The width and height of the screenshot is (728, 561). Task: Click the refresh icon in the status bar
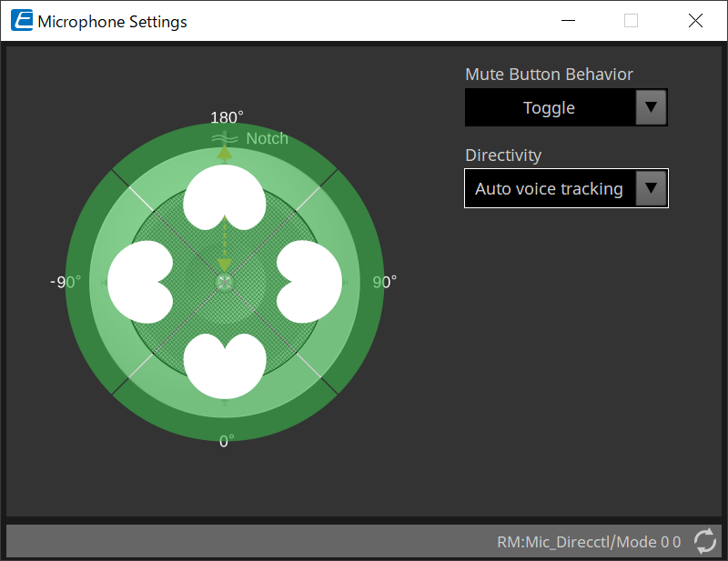pyautogui.click(x=704, y=541)
